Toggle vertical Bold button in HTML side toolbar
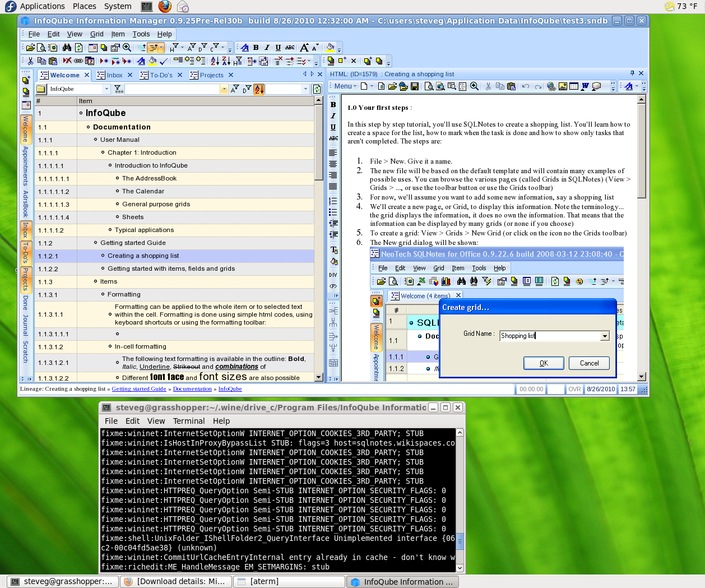Screen dimensions: 705x588 point(333,104)
